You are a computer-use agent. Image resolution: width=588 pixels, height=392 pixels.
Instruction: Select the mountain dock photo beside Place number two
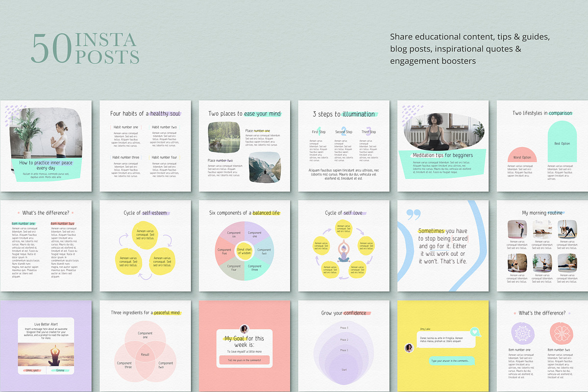click(x=265, y=167)
